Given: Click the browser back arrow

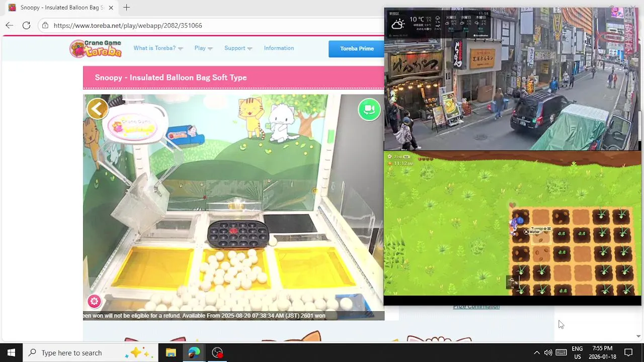Looking at the screenshot, I should 10,25.
